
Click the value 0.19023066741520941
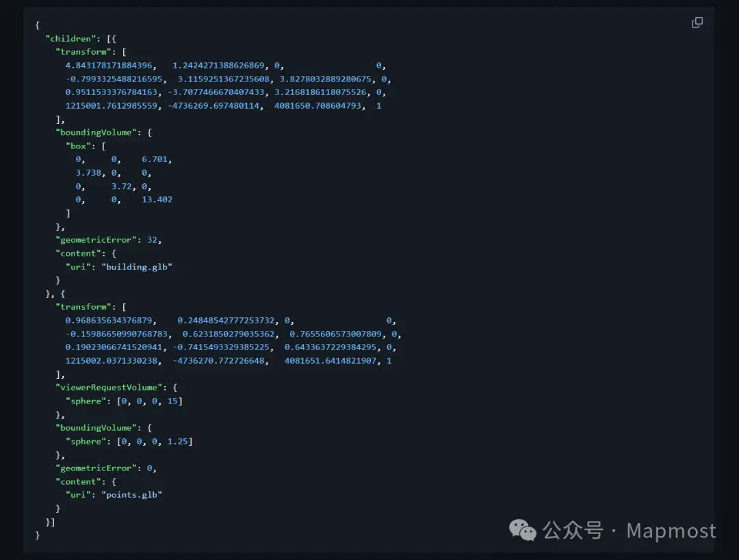(x=114, y=347)
